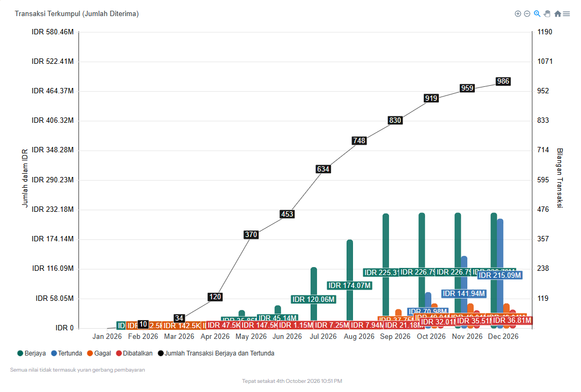
Task: Toggle the Berjaya legend series
Action: 32,353
